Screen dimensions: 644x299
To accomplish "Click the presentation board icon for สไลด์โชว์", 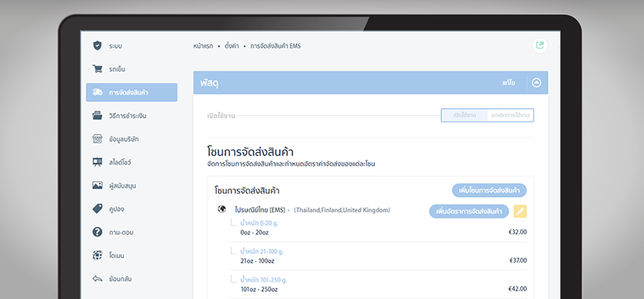I will (x=97, y=162).
